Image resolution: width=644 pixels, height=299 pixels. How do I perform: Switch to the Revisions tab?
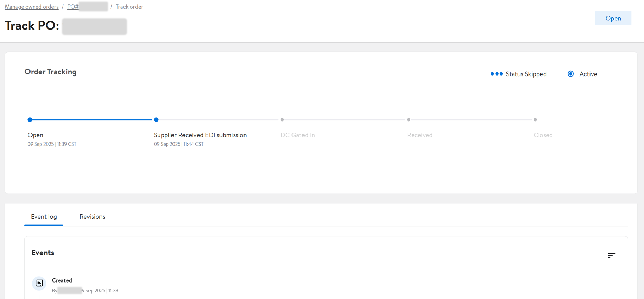(x=92, y=217)
